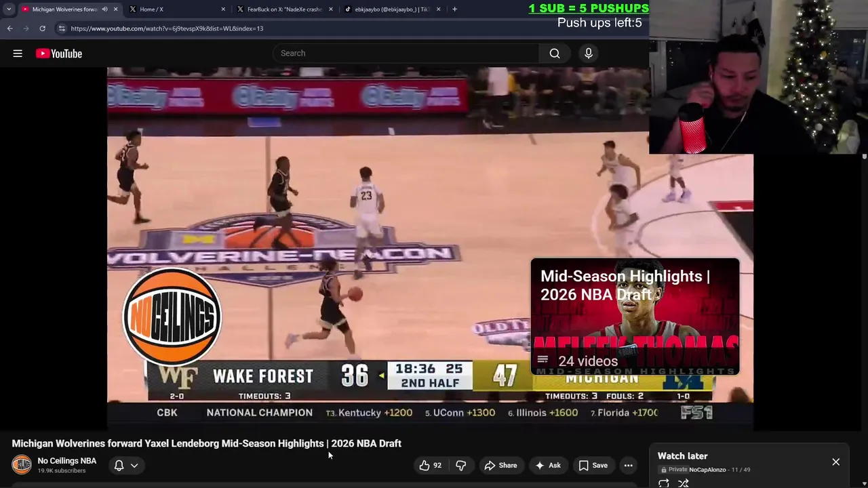868x488 pixels.
Task: Close the Home / X tab
Action: pyautogui.click(x=223, y=9)
